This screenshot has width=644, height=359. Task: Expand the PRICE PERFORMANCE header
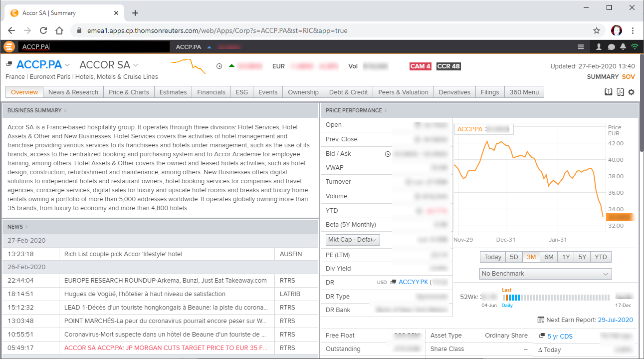tap(356, 110)
